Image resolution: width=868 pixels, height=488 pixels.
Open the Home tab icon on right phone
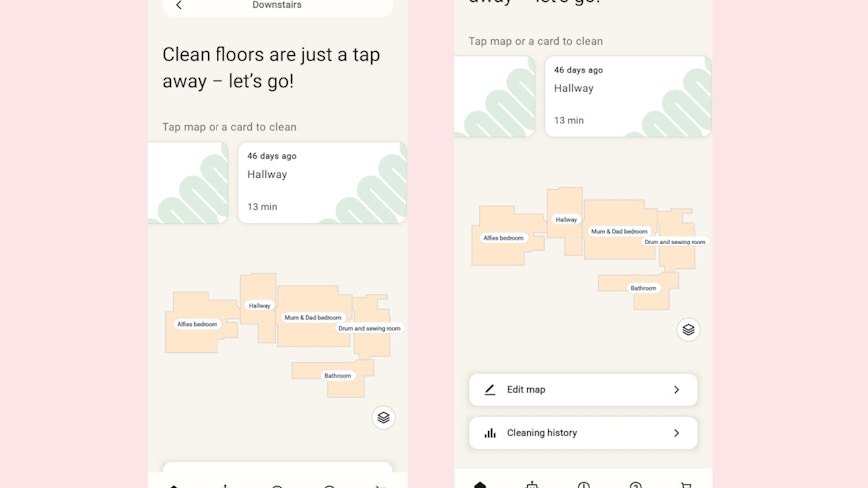coord(480,485)
